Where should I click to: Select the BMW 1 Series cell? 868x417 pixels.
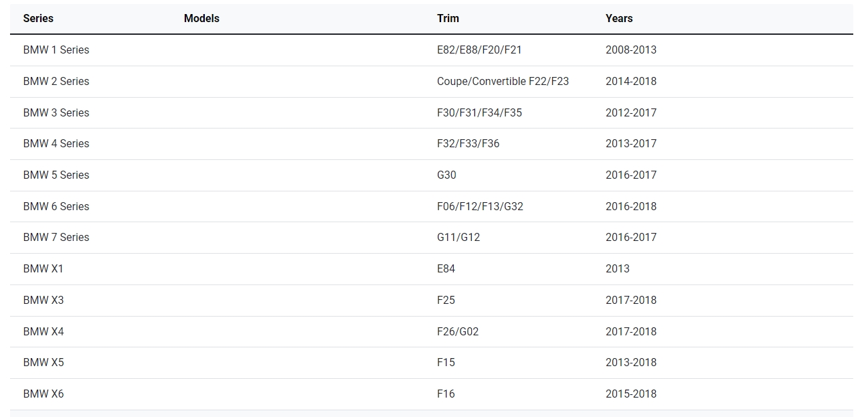(x=56, y=50)
